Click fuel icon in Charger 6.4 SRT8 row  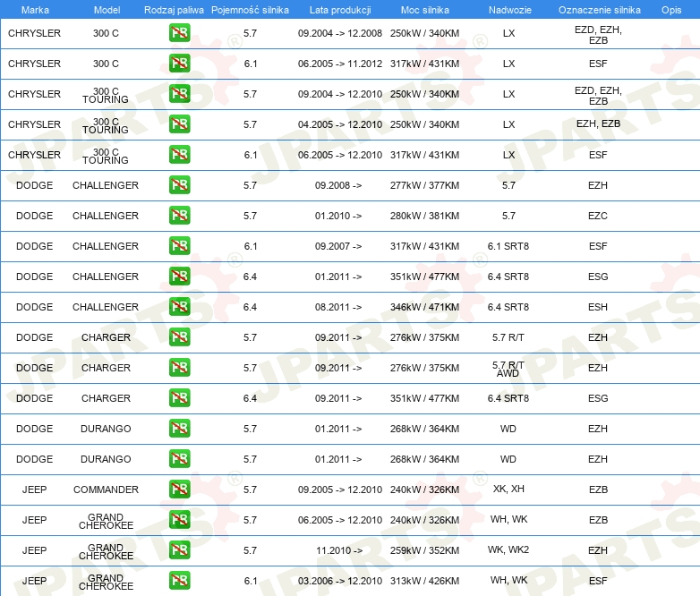179,398
